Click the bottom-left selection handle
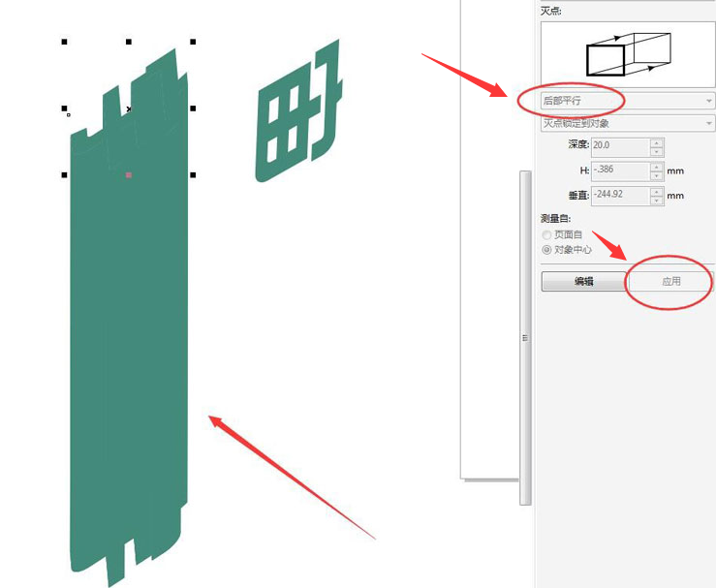The height and width of the screenshot is (588, 716). pyautogui.click(x=64, y=174)
